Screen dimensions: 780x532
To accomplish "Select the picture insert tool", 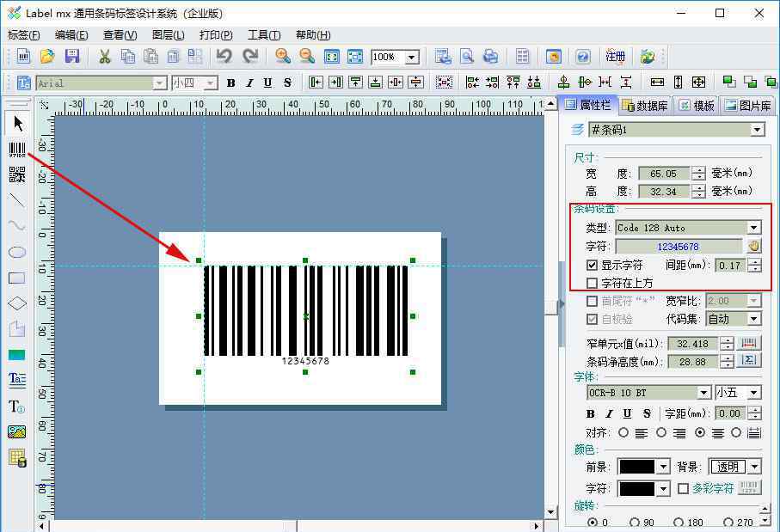I will 17,431.
